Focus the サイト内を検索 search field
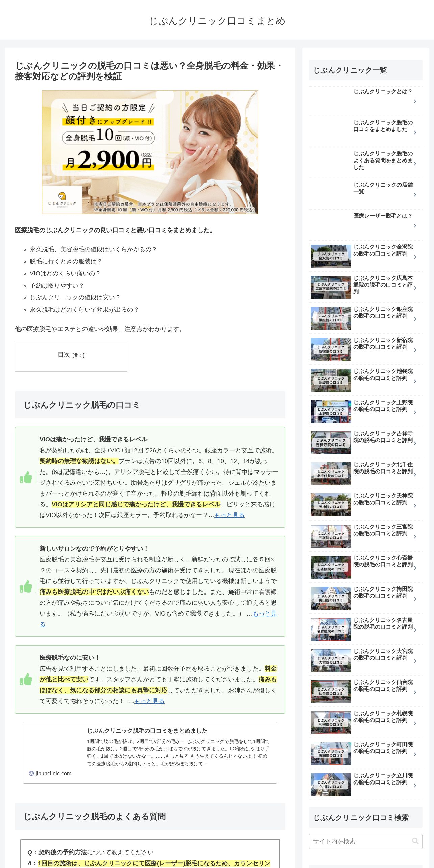 [365, 841]
